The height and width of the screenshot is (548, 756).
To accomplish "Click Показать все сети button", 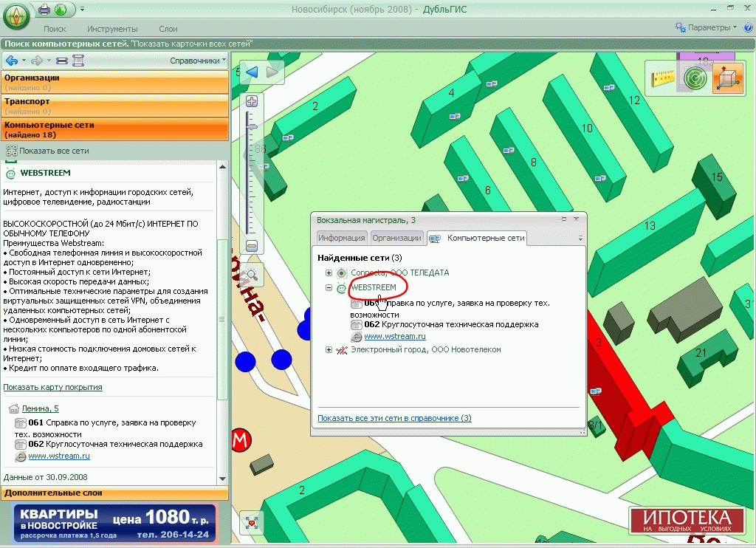I will (47, 151).
